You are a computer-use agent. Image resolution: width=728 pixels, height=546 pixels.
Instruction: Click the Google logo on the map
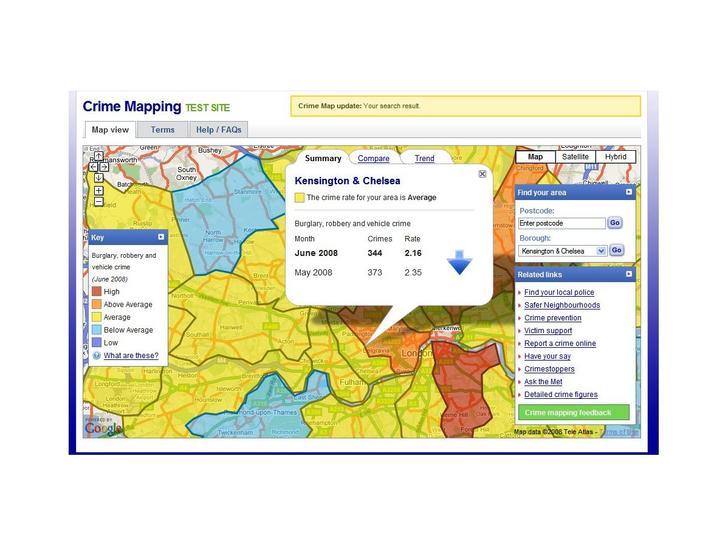[x=103, y=427]
